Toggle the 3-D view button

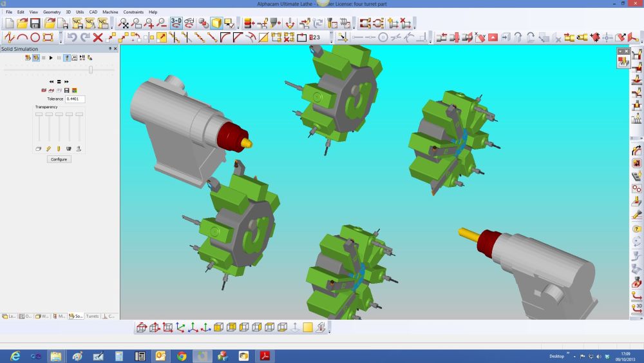(x=176, y=23)
